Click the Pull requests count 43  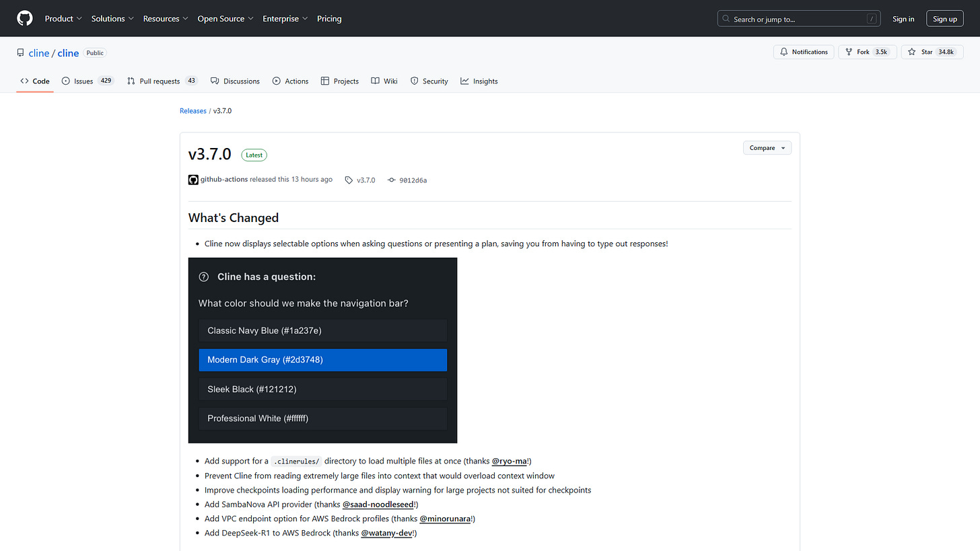click(x=191, y=81)
